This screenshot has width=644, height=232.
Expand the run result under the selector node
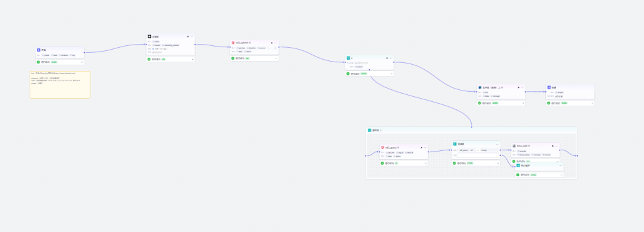(497, 163)
